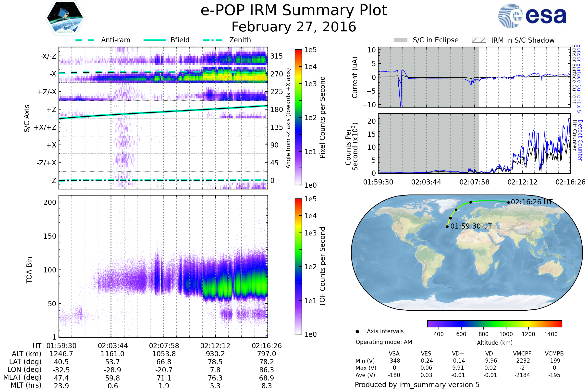
Task: Click the VSA voltage column header
Action: coord(394,354)
